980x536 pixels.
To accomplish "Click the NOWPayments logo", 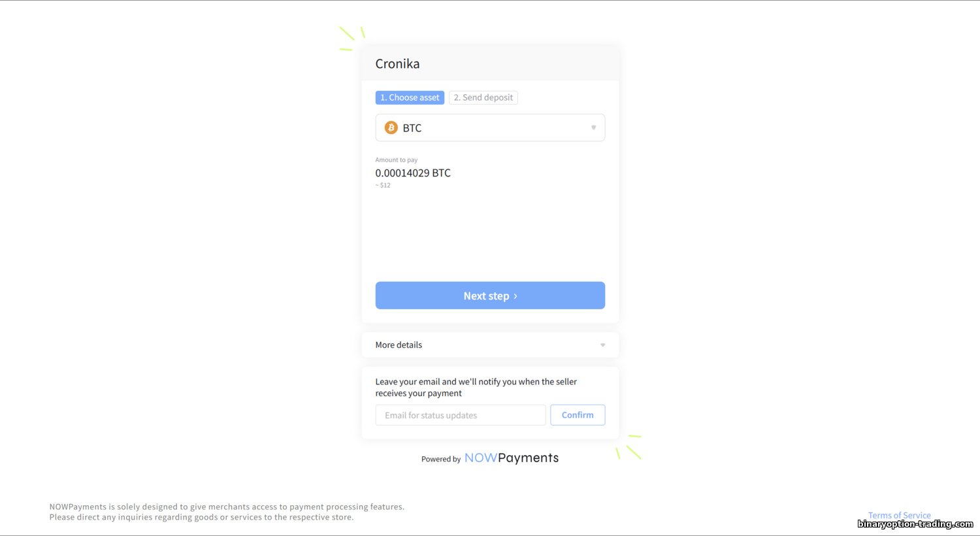I will tap(511, 458).
